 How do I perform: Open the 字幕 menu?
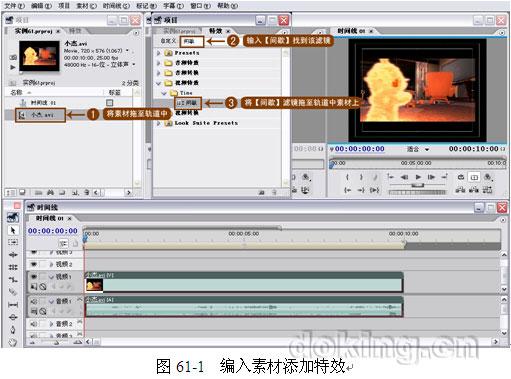point(173,6)
